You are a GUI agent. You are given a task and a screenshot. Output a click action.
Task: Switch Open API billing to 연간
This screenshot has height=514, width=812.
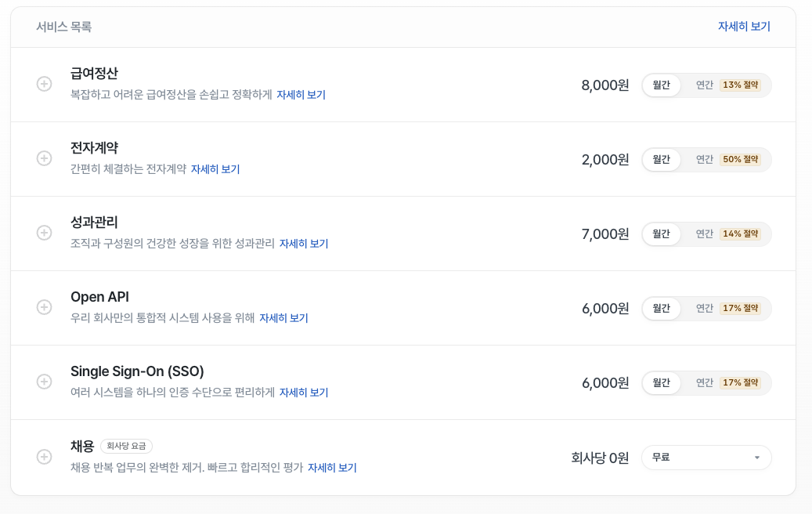tap(727, 308)
